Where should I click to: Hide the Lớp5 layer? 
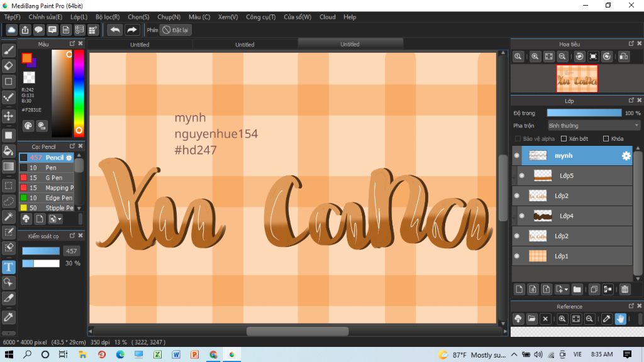pyautogui.click(x=521, y=176)
